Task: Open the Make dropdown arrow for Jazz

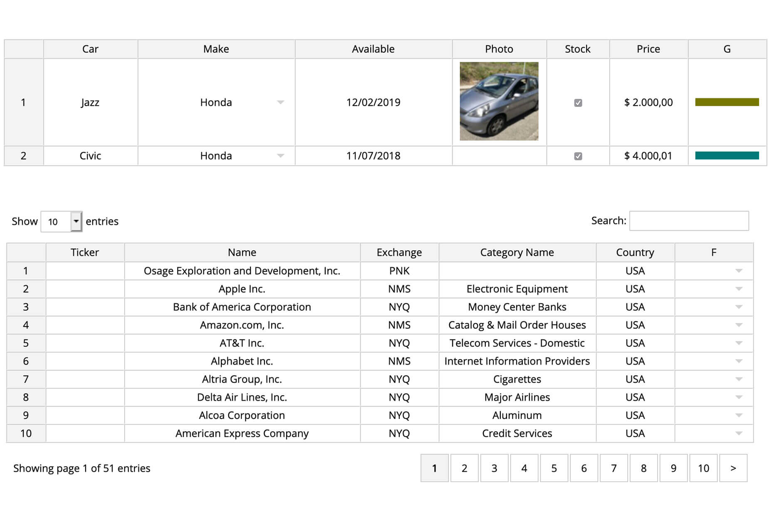Action: [281, 102]
